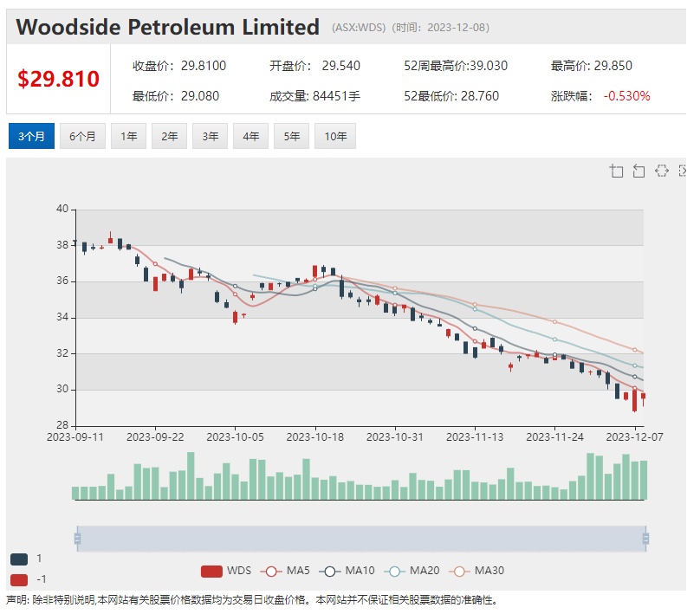
Task: Activate the area zoom tool in chart toolbox
Action: (x=617, y=171)
